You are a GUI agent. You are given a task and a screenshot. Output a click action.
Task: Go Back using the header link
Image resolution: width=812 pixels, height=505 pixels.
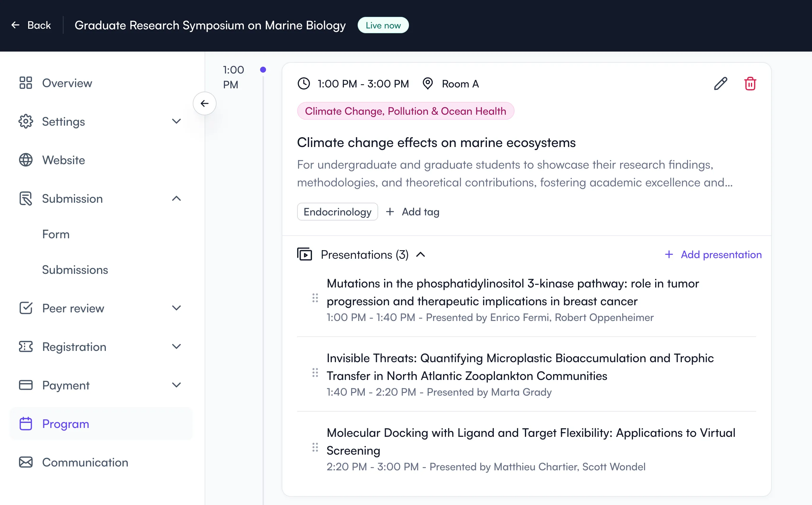(31, 25)
